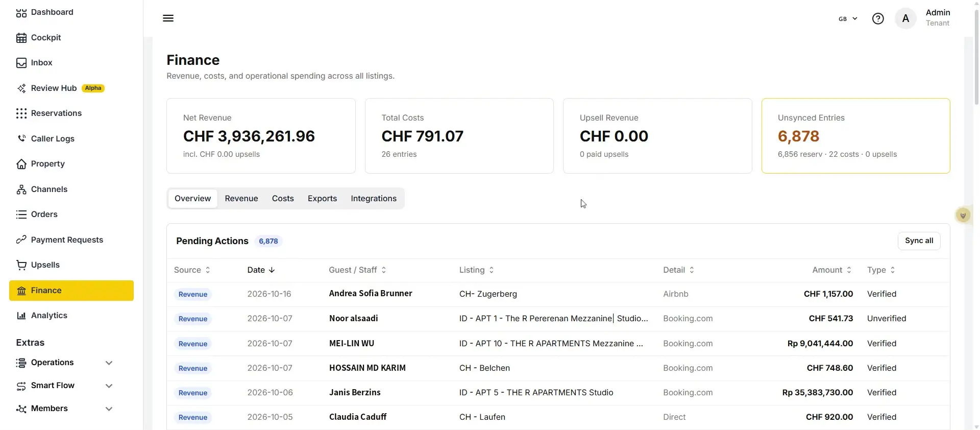
Task: Open the Integrations tab
Action: [x=374, y=199]
